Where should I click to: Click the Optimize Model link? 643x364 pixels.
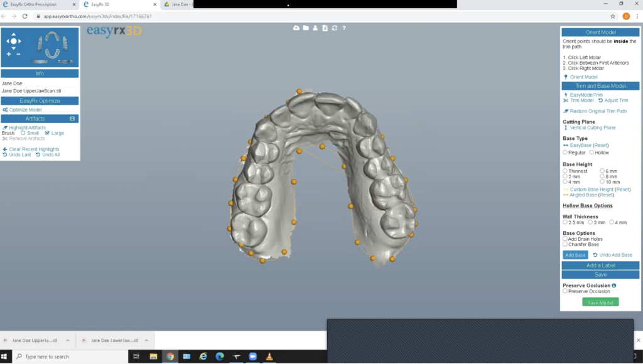pyautogui.click(x=25, y=110)
